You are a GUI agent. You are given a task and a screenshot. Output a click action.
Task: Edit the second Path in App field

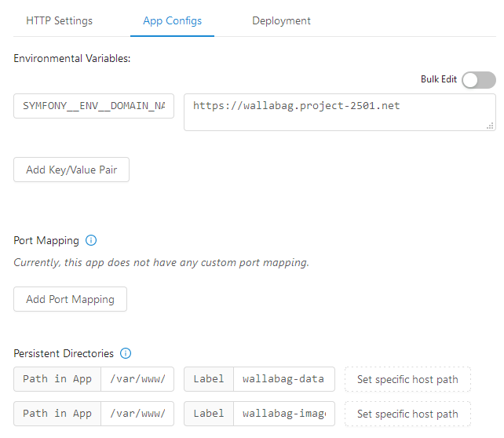pyautogui.click(x=137, y=414)
